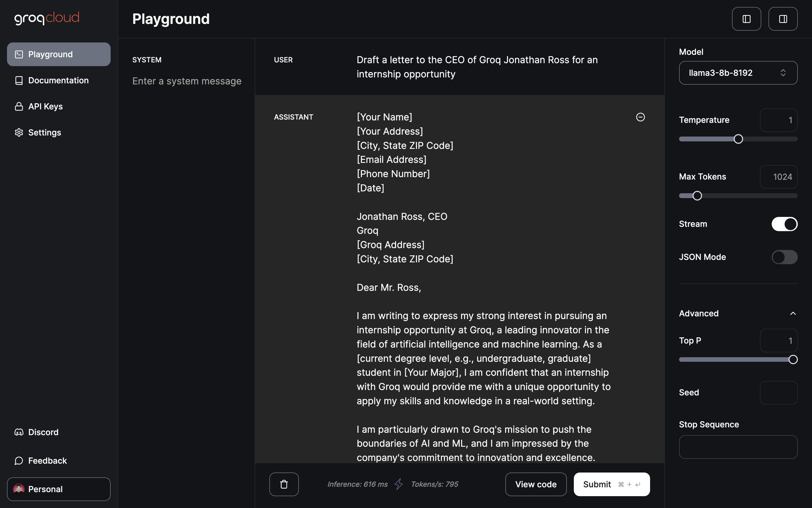812x508 pixels.
Task: Click the 'Inference: 616 ms' stat
Action: click(x=357, y=484)
